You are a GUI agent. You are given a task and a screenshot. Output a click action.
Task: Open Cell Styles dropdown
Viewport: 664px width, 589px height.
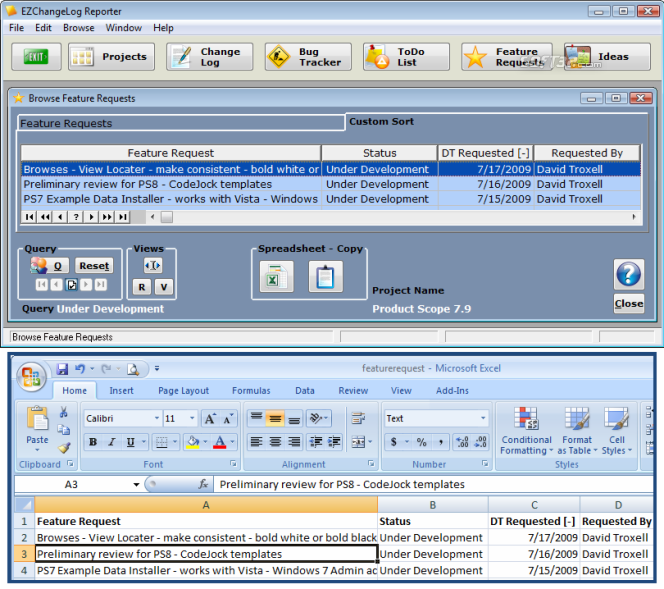617,430
